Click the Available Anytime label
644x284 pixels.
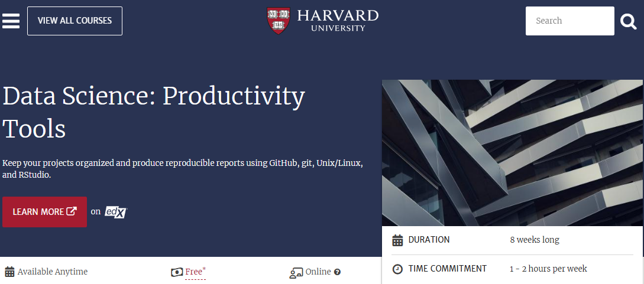point(53,272)
